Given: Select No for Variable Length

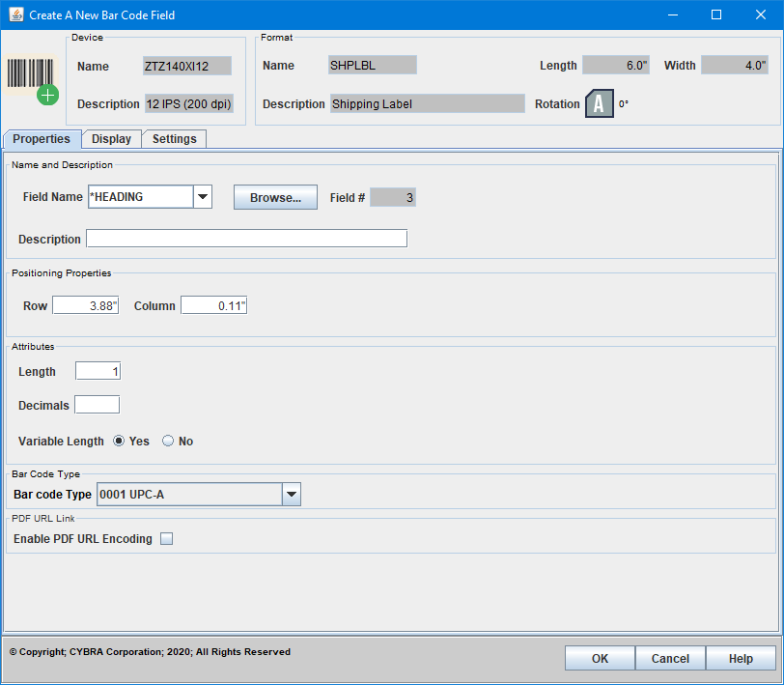Looking at the screenshot, I should point(168,441).
